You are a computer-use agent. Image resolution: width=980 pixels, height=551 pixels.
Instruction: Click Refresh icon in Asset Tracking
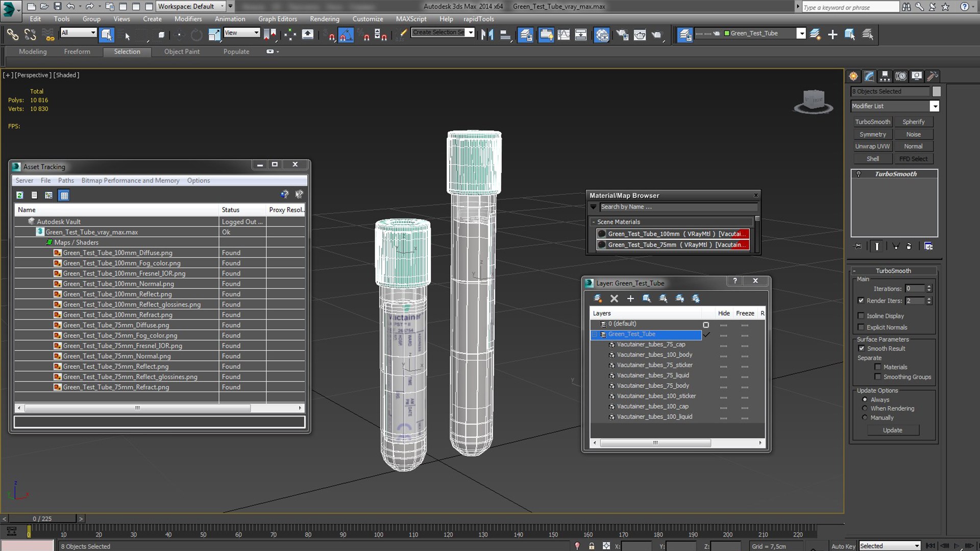point(19,195)
